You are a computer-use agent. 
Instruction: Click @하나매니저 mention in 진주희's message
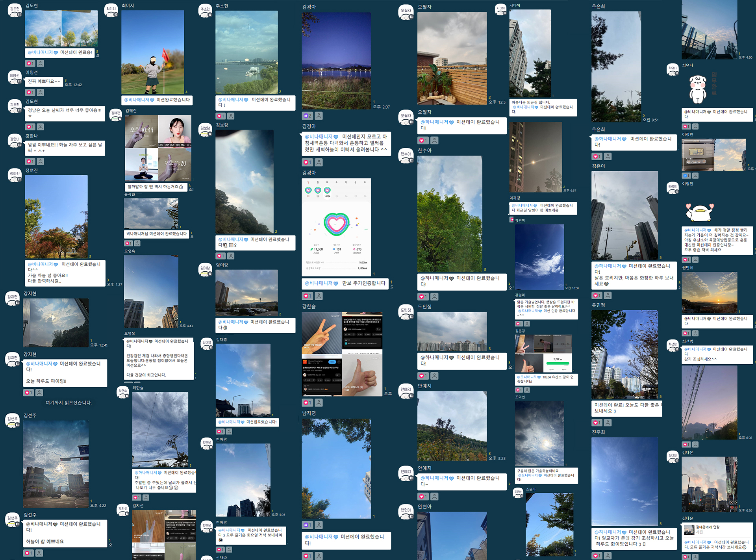(610, 532)
